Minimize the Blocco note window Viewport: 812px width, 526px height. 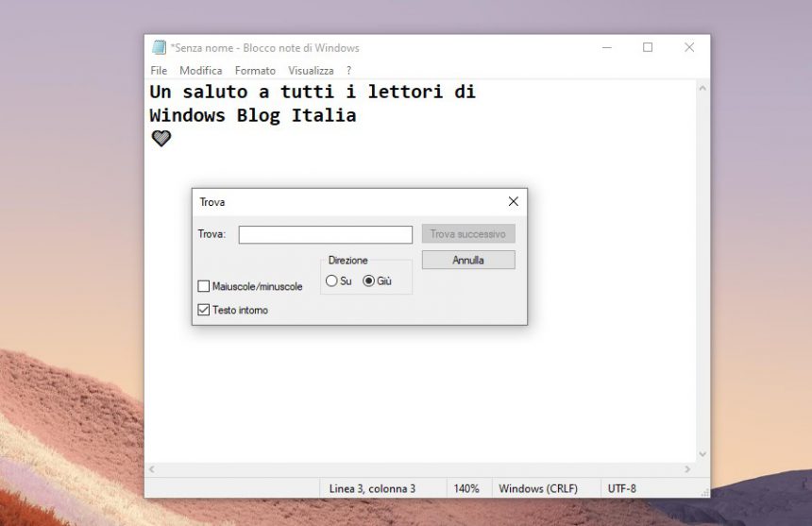607,47
